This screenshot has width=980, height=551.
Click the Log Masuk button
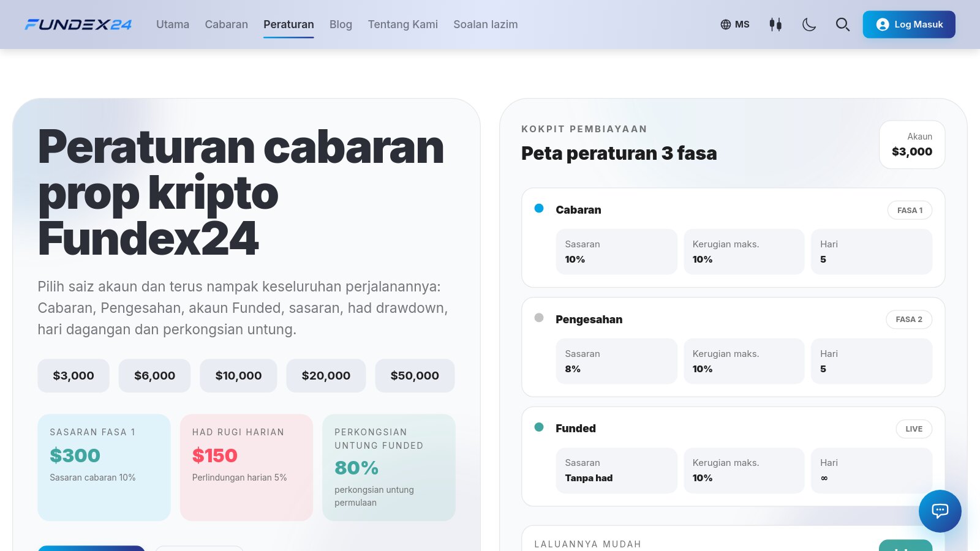coord(909,24)
